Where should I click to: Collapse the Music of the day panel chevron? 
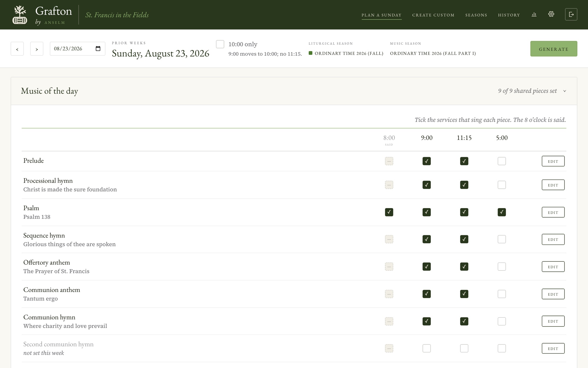[x=564, y=91]
